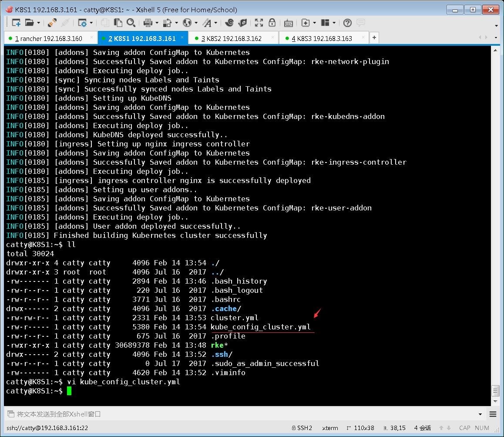Click the Paste clipboard icon

click(118, 23)
